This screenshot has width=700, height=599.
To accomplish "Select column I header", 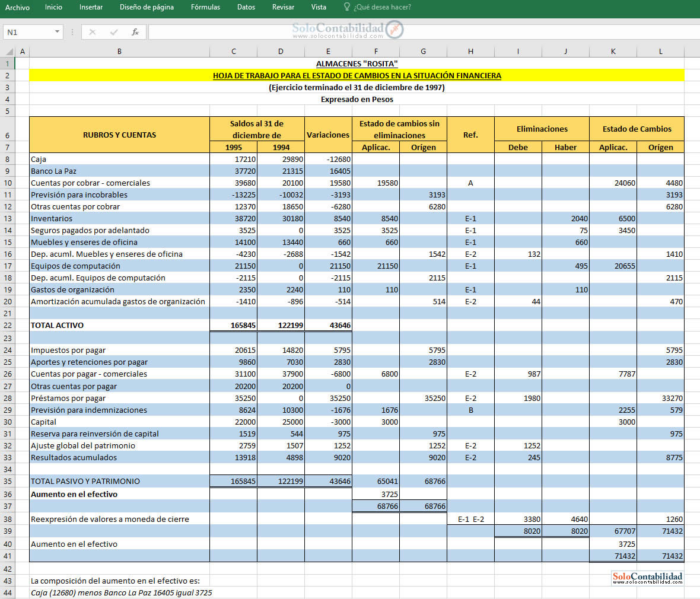I will (518, 52).
